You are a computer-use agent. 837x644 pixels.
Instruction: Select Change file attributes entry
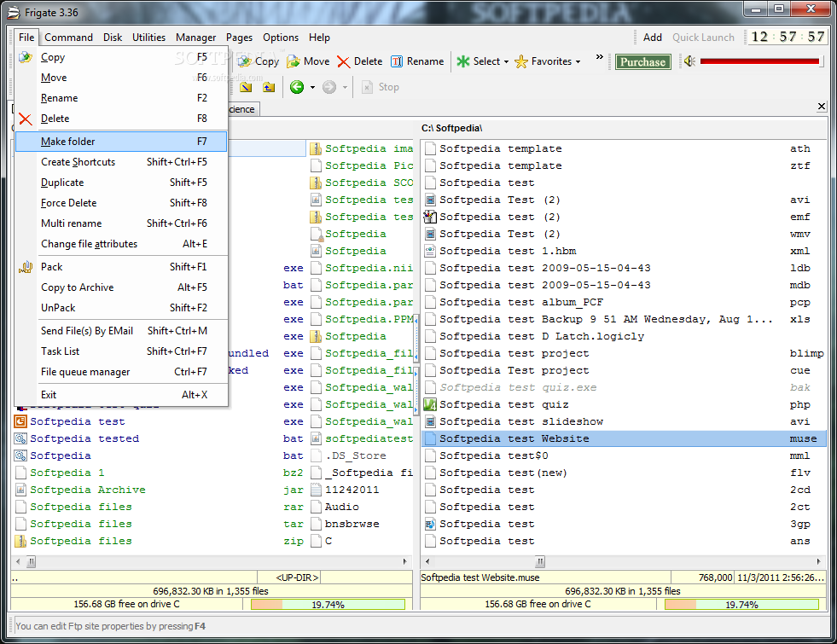click(x=121, y=244)
